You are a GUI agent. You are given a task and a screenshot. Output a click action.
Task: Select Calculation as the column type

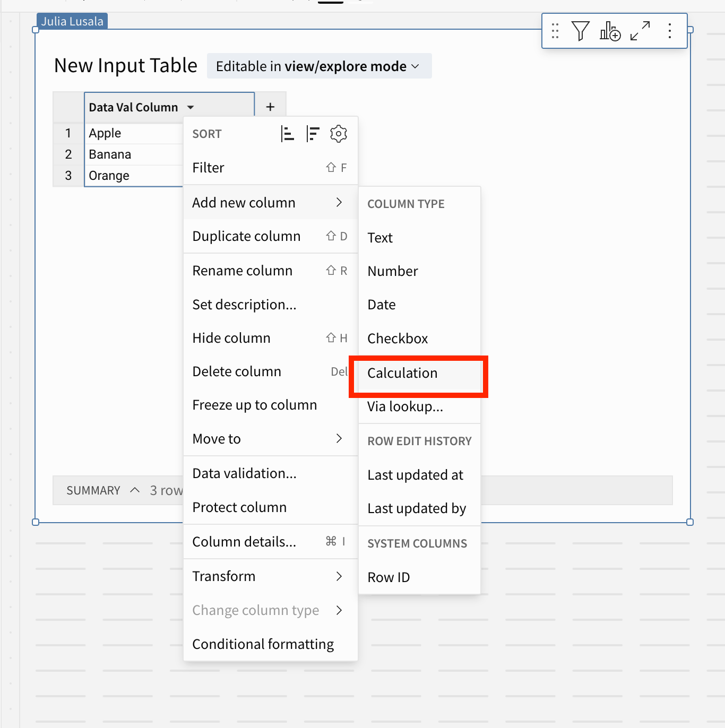402,373
